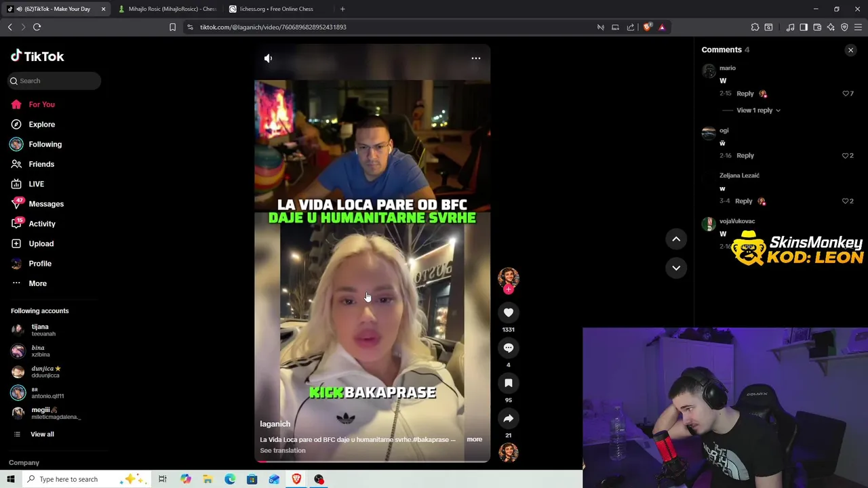Bookmark the video to favorites
Viewport: 868px width, 488px height.
(x=509, y=383)
